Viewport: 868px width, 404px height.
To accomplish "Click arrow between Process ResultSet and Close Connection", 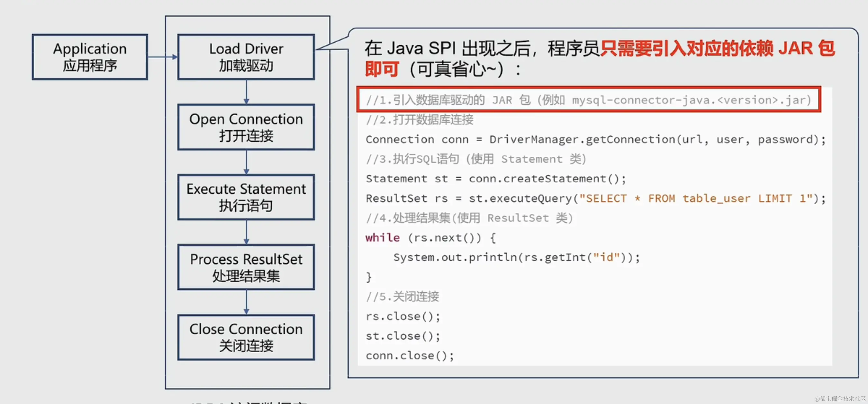I will pyautogui.click(x=246, y=302).
